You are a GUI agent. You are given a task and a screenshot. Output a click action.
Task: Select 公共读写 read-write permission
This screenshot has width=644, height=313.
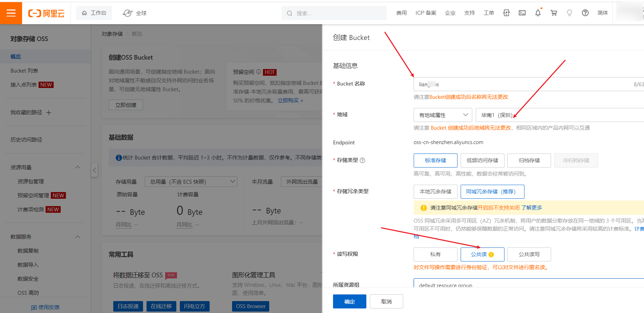coord(529,254)
